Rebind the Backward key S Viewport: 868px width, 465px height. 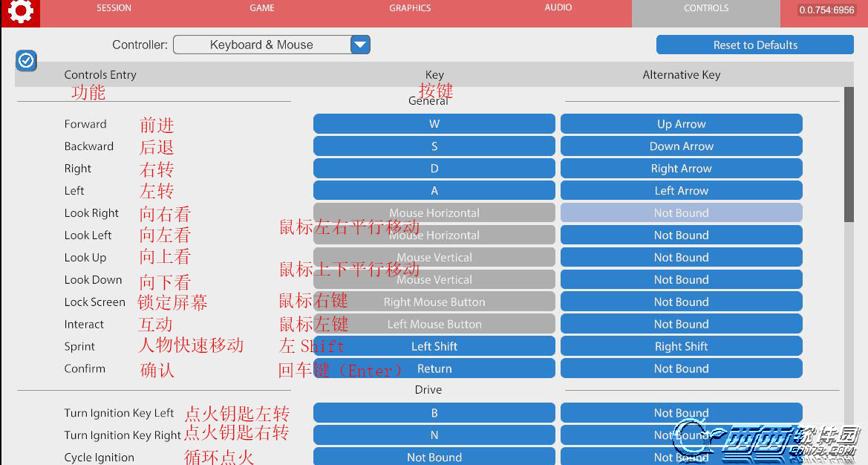pyautogui.click(x=434, y=146)
